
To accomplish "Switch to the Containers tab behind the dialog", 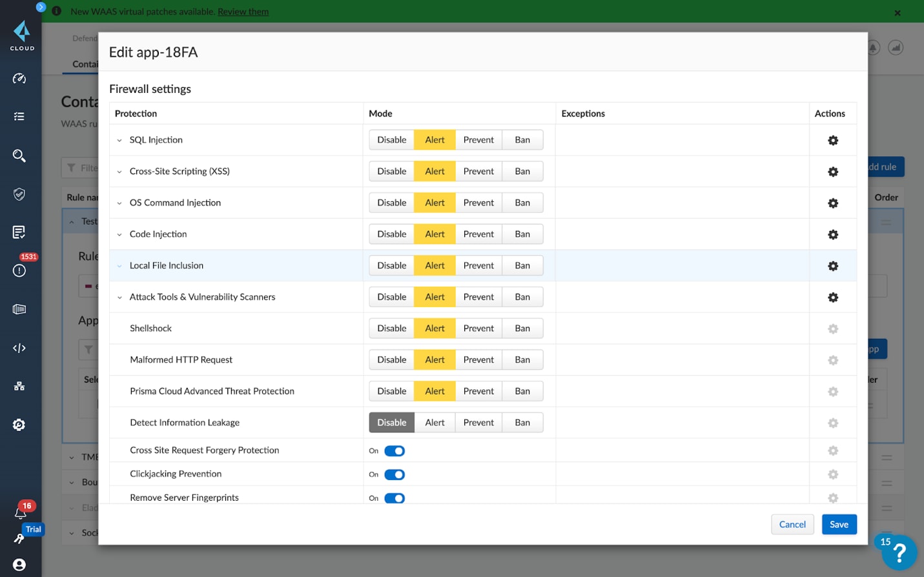I will pyautogui.click(x=86, y=64).
